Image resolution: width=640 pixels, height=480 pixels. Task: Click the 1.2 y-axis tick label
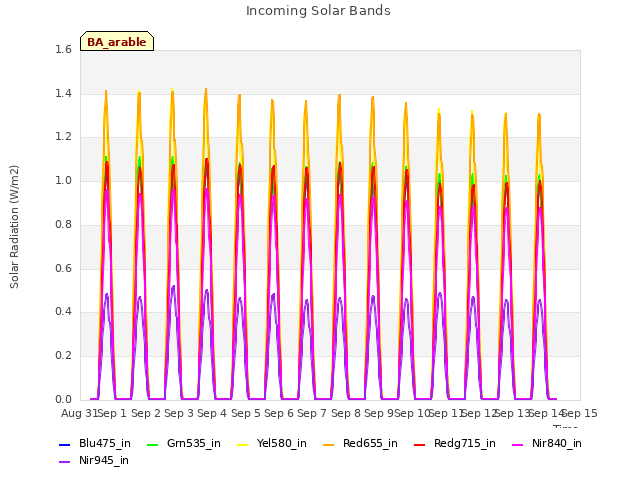coord(63,137)
